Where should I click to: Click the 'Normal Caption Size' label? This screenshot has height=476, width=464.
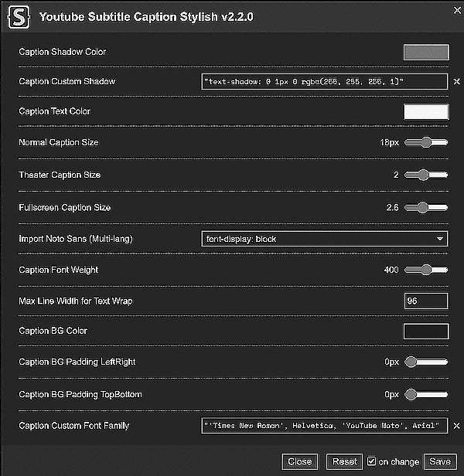point(59,142)
